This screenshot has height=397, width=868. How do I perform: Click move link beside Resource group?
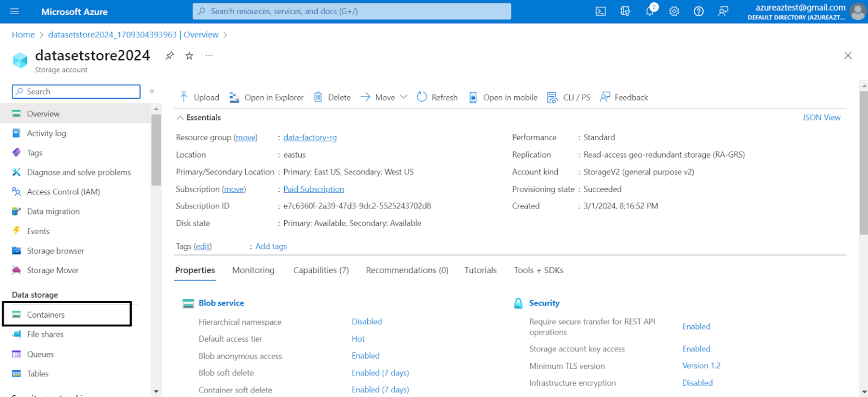click(246, 137)
